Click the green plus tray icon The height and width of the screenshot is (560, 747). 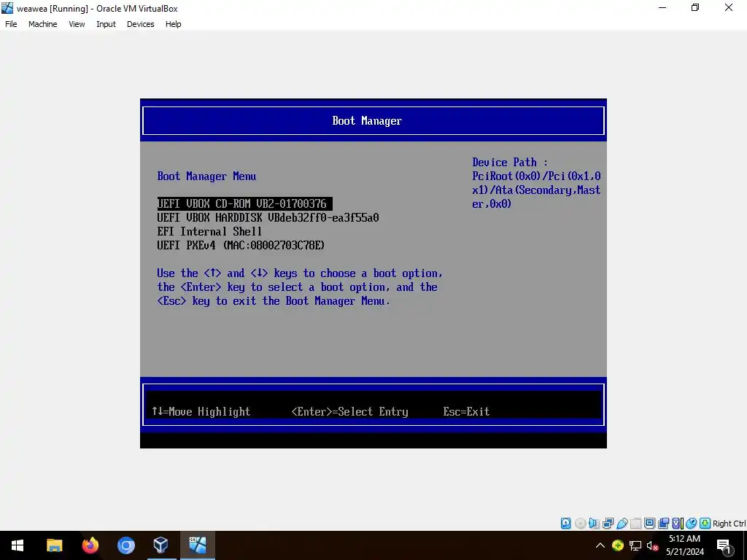[618, 545]
